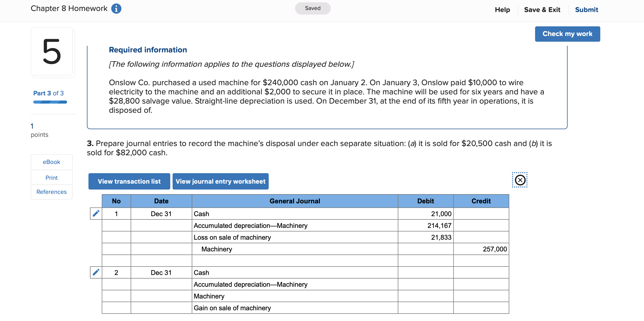Click the Submit link

586,10
